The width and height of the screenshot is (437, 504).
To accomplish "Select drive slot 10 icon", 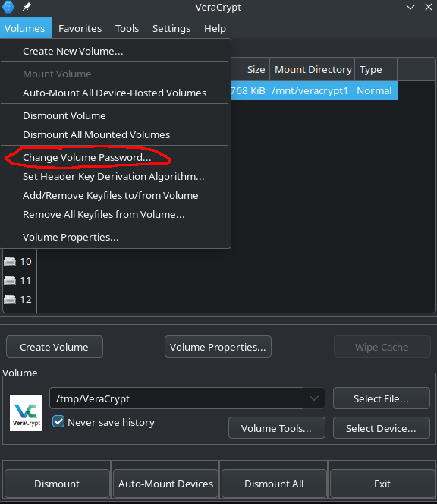I will 10,262.
